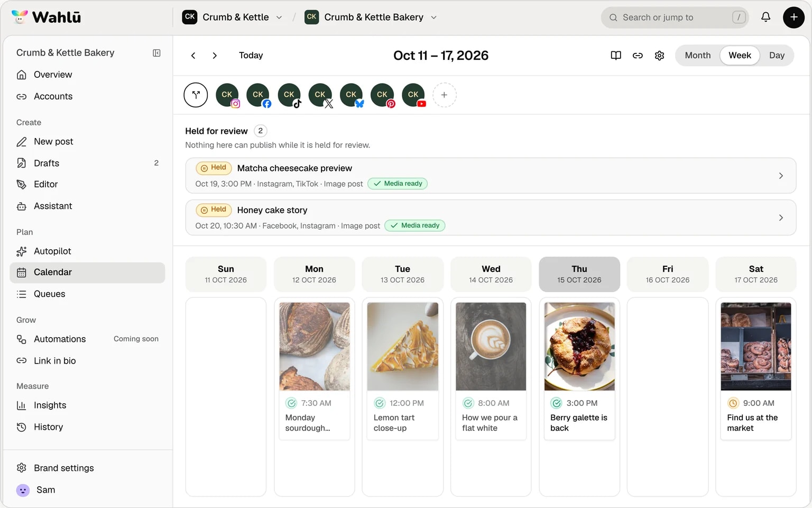Copy calendar link icon
812x508 pixels.
(x=638, y=56)
